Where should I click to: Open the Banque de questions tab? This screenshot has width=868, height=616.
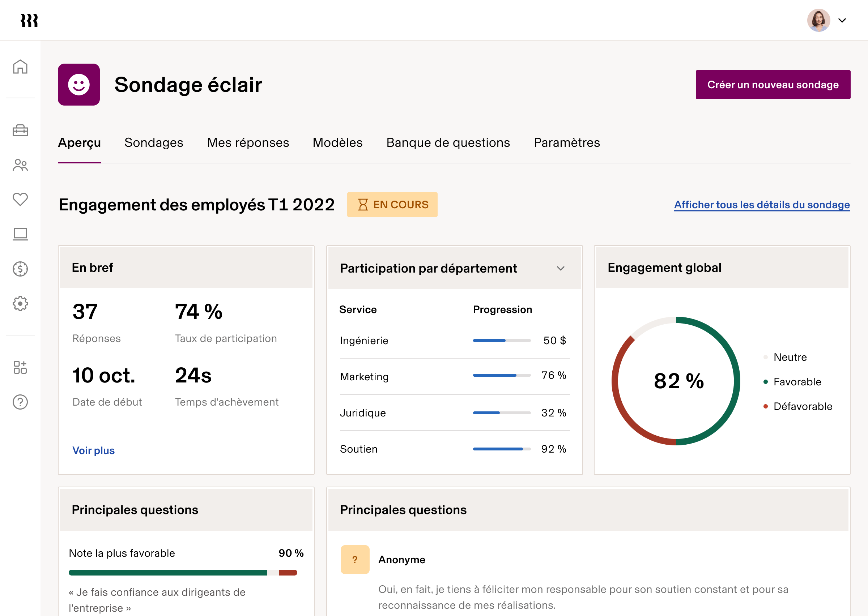point(448,143)
